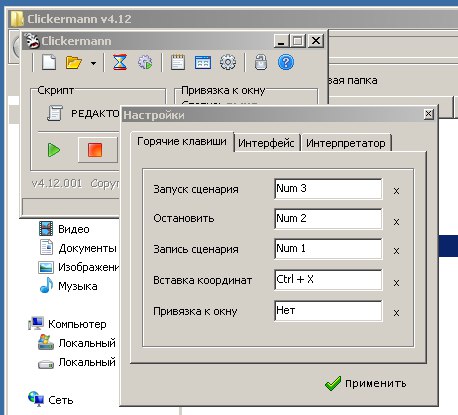Click the hourglass timer toolbar icon
Viewport: 458px width, 415px height.
pos(120,62)
